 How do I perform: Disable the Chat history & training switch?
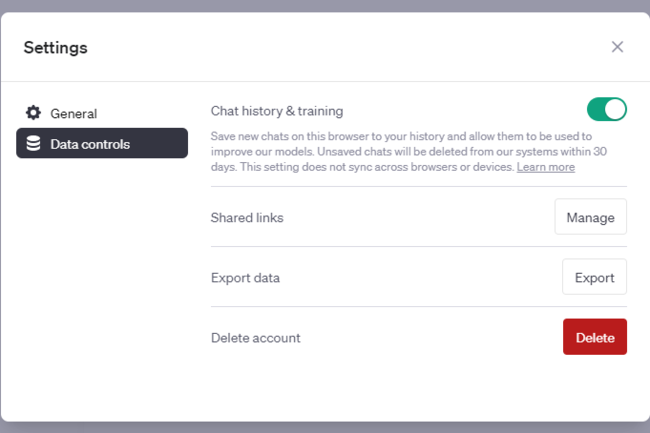(x=606, y=109)
